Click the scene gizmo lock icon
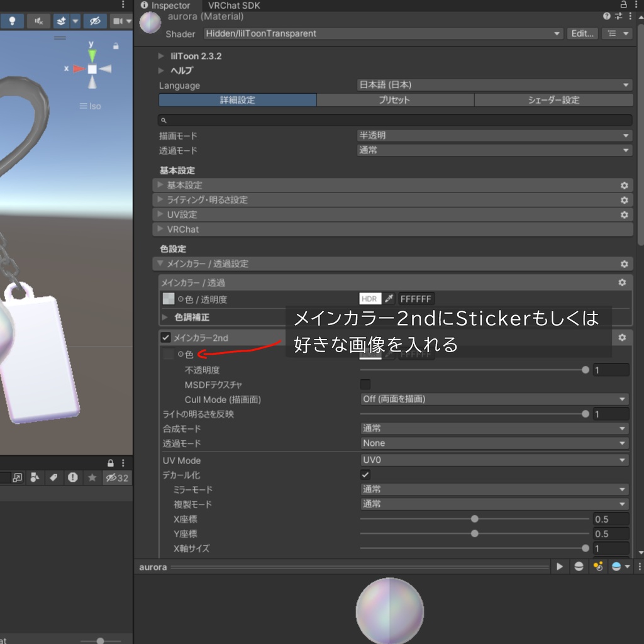Screen dimensions: 644x644 click(x=116, y=46)
